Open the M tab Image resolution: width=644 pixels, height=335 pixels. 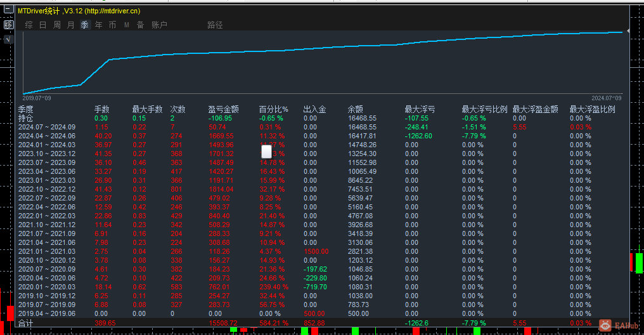[x=127, y=25]
